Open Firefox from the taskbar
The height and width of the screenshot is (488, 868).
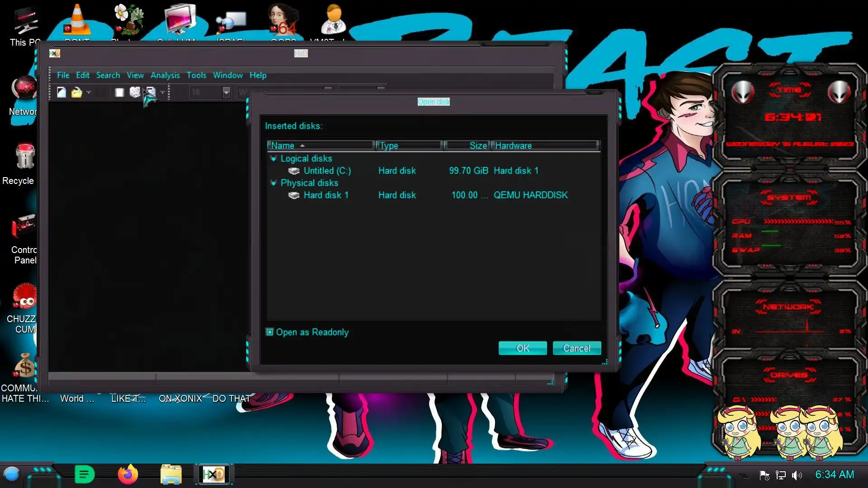(127, 474)
